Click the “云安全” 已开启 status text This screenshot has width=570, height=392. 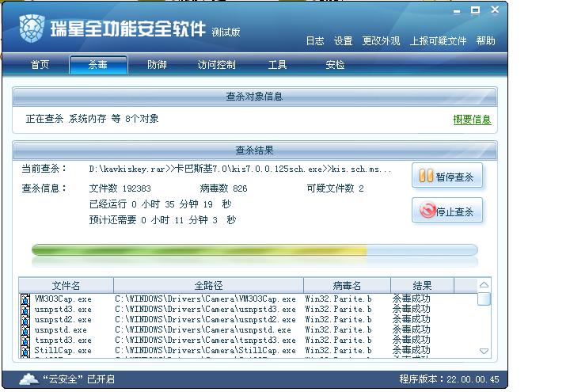79,379
